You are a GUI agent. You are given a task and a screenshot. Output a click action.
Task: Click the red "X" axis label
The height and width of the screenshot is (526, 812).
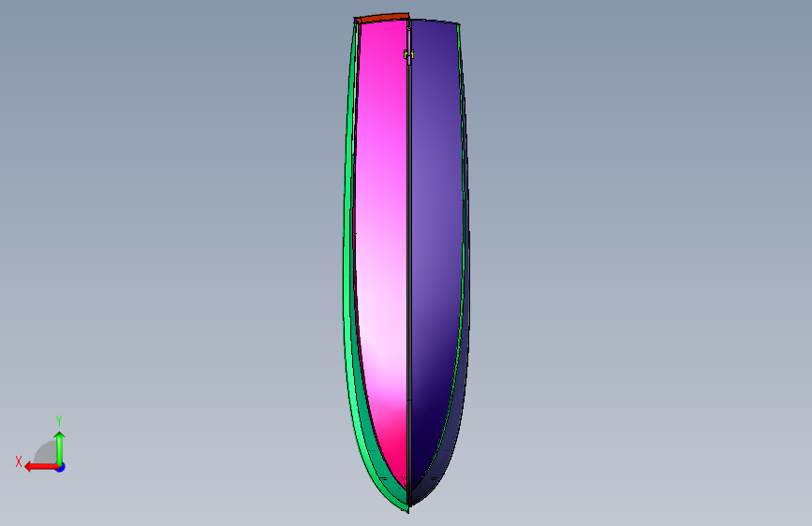(x=19, y=461)
